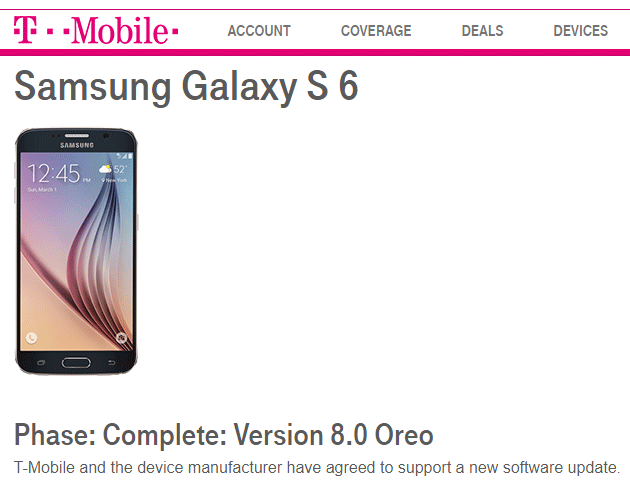The image size is (630, 491).
Task: Click the phone's oval home button
Action: point(76,363)
